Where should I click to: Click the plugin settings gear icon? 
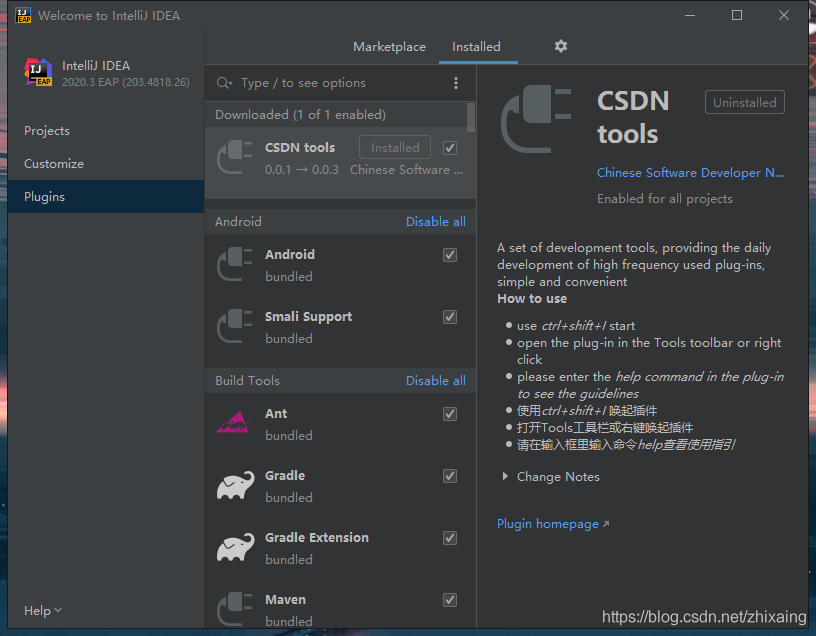[560, 46]
